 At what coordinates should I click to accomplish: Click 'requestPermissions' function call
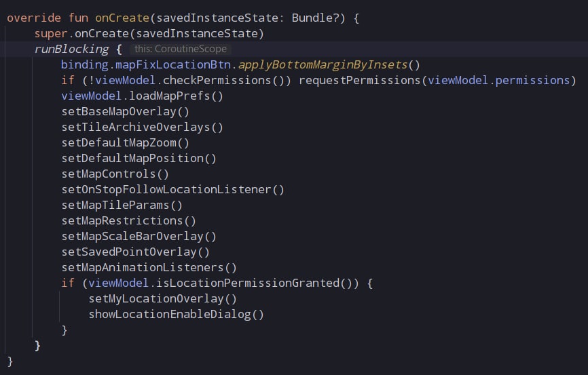point(360,81)
